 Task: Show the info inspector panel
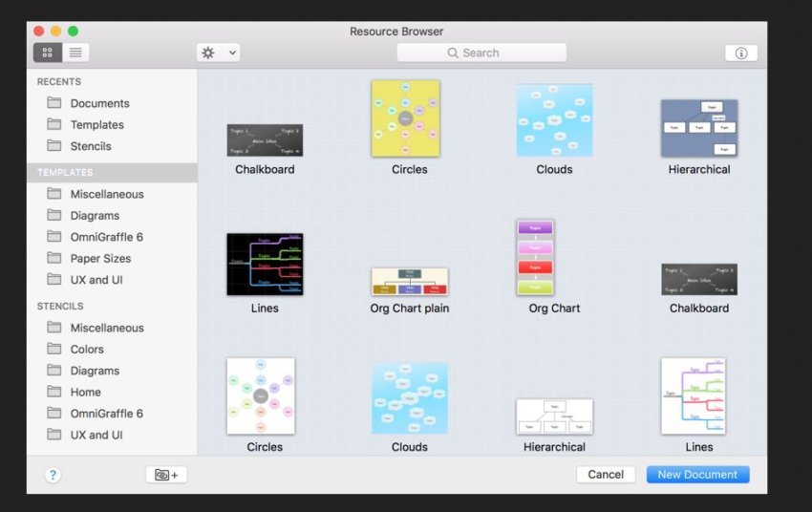[x=740, y=53]
